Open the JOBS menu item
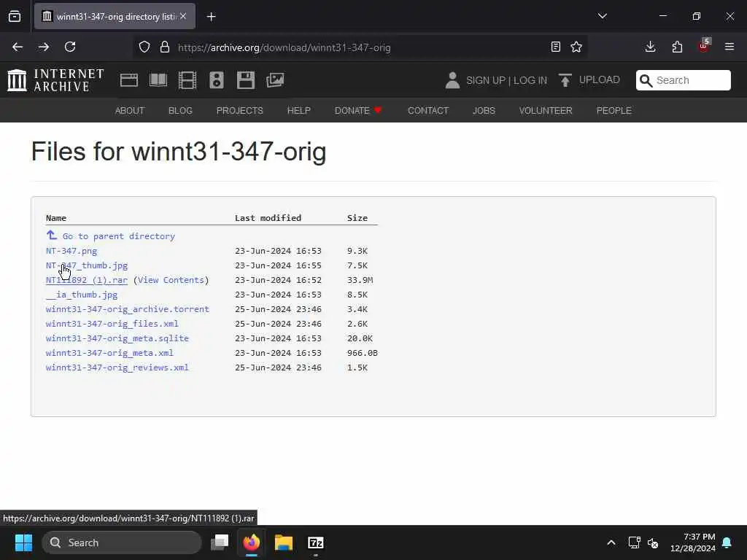The width and height of the screenshot is (747, 560). point(484,111)
